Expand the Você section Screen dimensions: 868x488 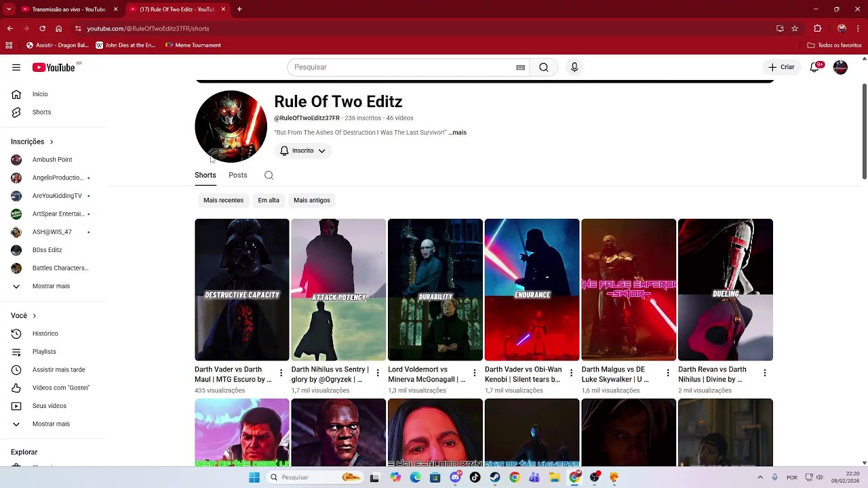(x=24, y=316)
